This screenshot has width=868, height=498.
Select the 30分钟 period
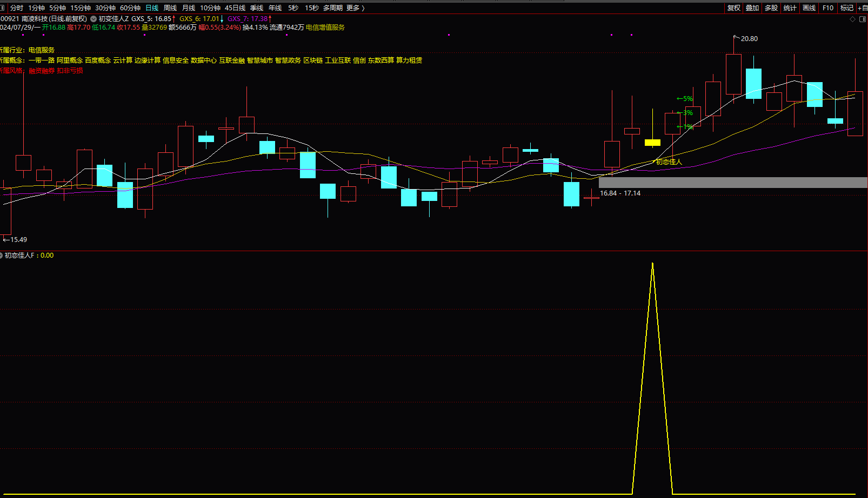coord(105,8)
